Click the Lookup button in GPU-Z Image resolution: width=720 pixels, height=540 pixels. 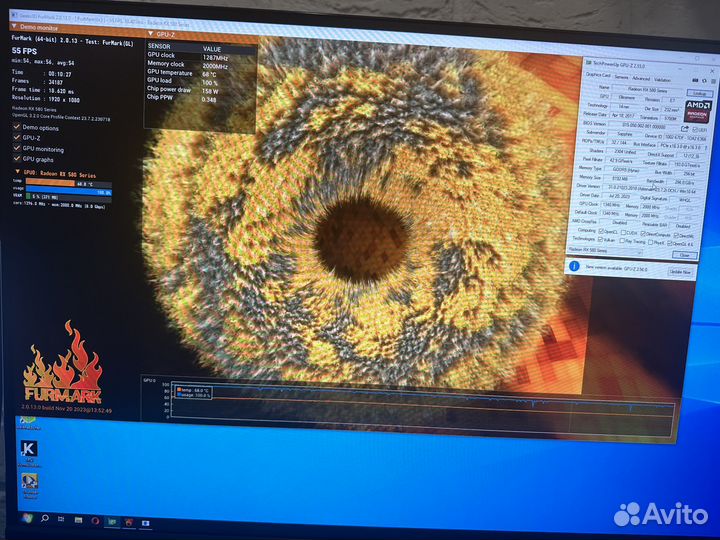point(700,93)
